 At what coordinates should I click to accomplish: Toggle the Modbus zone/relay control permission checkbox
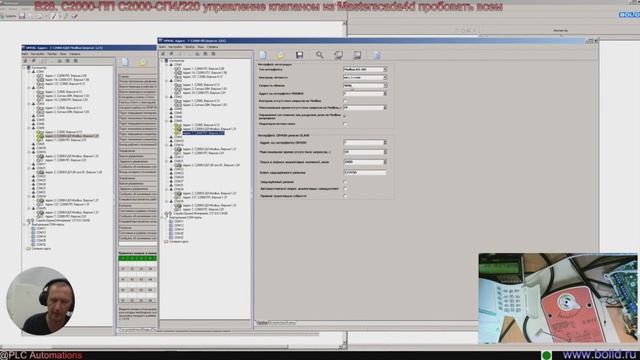tap(345, 116)
